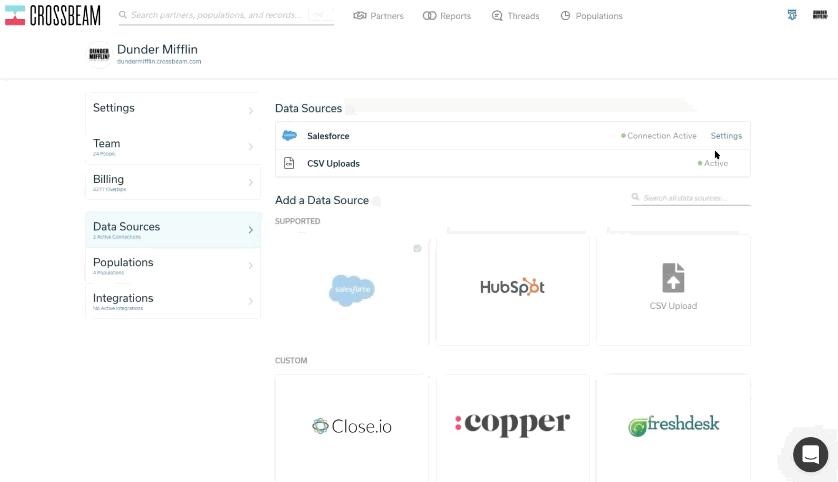Click the Partners handshake icon

coord(360,16)
